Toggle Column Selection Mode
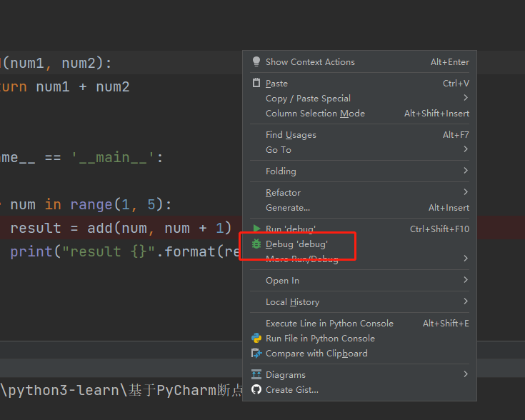The width and height of the screenshot is (525, 420). point(315,114)
